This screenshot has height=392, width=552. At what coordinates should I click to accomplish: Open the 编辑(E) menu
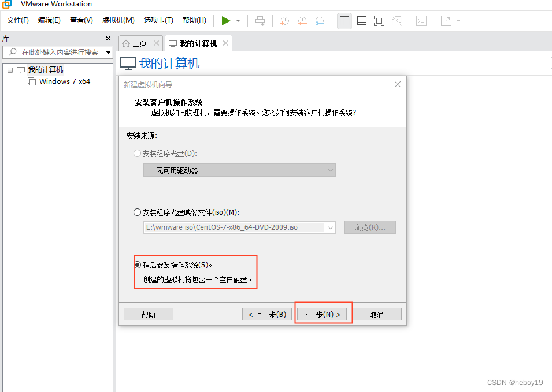click(49, 20)
